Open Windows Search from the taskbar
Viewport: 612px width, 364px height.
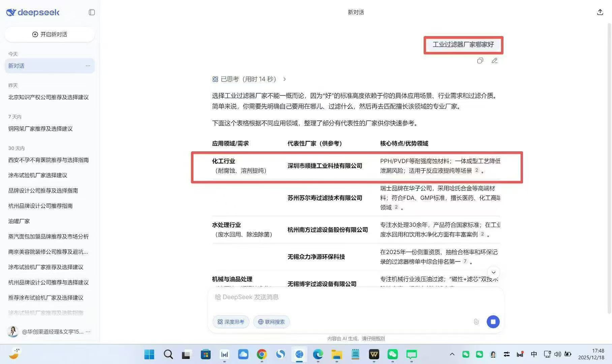click(x=168, y=354)
